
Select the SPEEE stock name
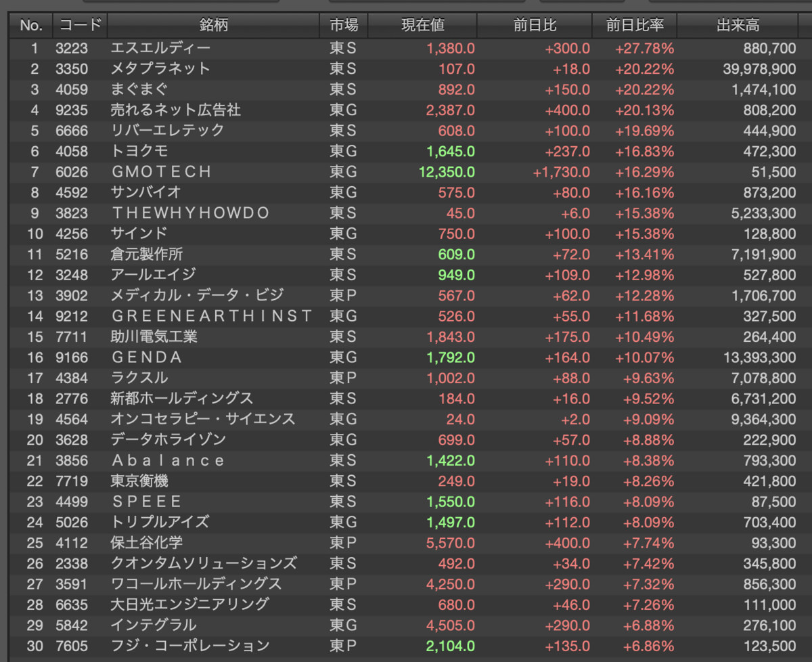[x=147, y=502]
